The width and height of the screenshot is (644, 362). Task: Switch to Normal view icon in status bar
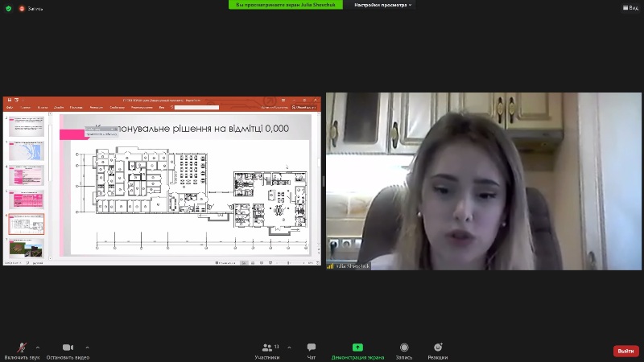(x=244, y=263)
